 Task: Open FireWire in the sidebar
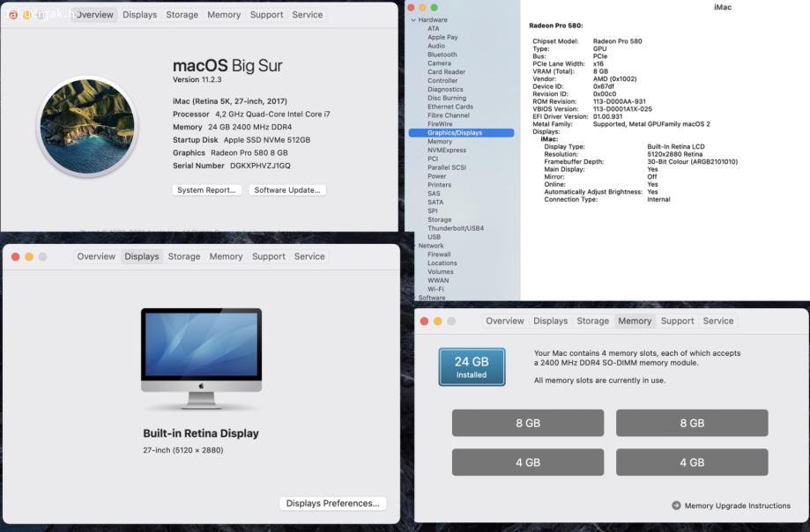pyautogui.click(x=440, y=124)
